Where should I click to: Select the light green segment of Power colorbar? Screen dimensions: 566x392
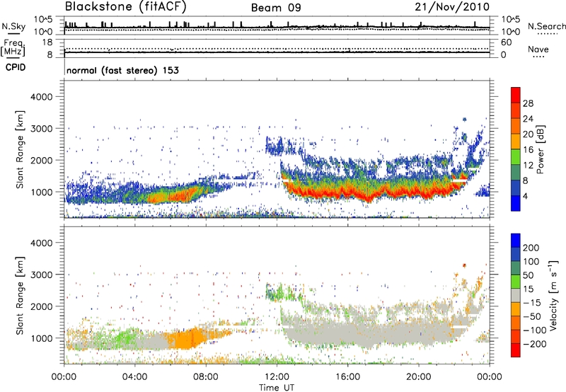(516, 157)
